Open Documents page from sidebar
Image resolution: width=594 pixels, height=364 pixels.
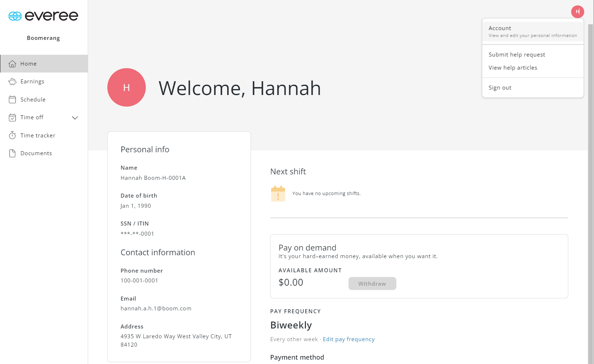tap(36, 153)
